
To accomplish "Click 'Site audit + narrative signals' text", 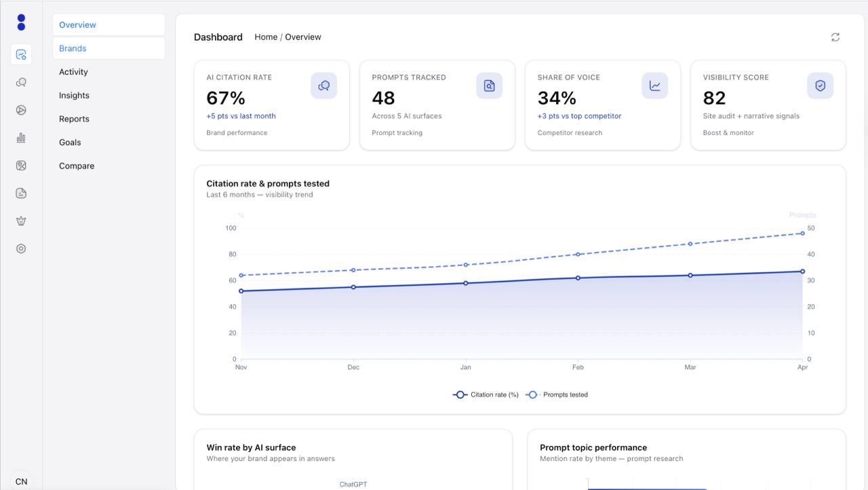I will click(751, 116).
